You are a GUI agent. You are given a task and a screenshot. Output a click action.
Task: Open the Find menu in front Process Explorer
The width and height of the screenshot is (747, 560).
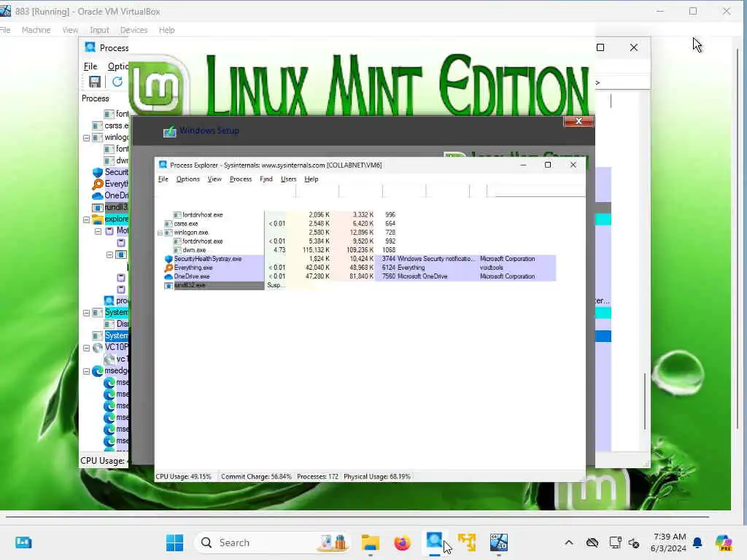click(x=266, y=179)
